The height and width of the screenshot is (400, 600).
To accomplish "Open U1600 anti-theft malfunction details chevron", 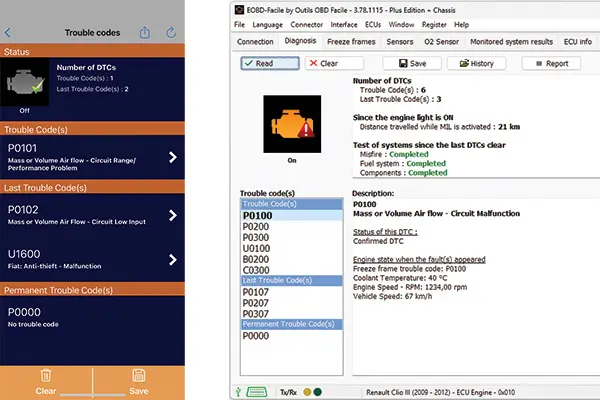I will (174, 260).
